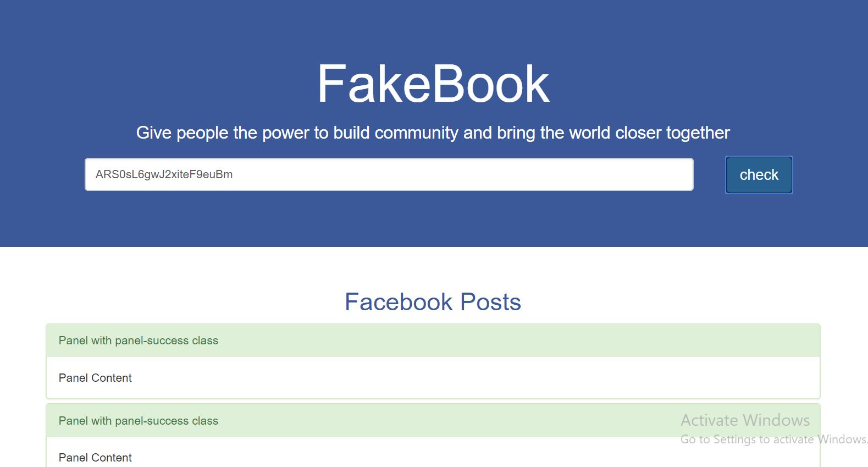Viewport: 868px width, 467px height.
Task: Click the Facebook Posts heading
Action: (433, 302)
